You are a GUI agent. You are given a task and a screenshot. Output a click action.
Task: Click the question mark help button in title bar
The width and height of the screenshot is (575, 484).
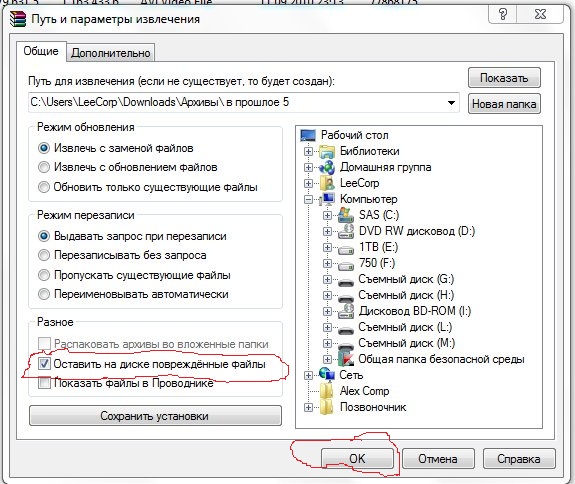click(x=503, y=15)
